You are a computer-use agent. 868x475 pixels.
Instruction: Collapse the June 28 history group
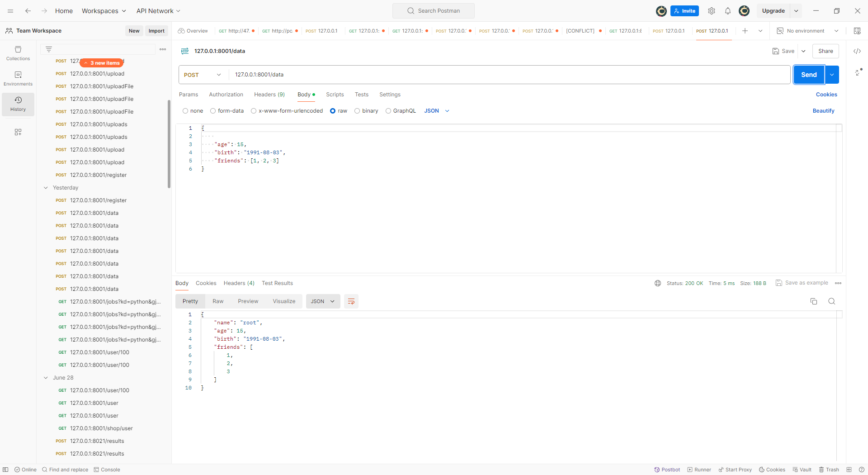(x=46, y=378)
